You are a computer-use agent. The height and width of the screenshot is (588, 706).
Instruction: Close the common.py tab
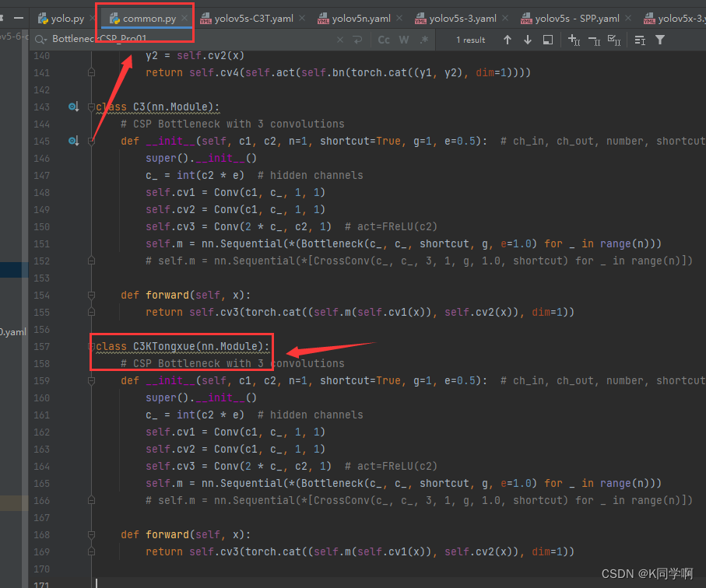click(x=184, y=18)
